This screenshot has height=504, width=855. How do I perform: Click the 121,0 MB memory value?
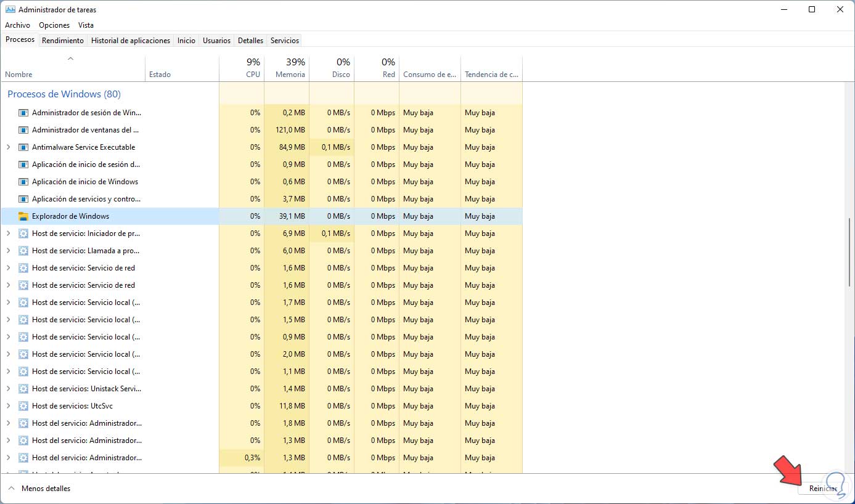click(290, 130)
